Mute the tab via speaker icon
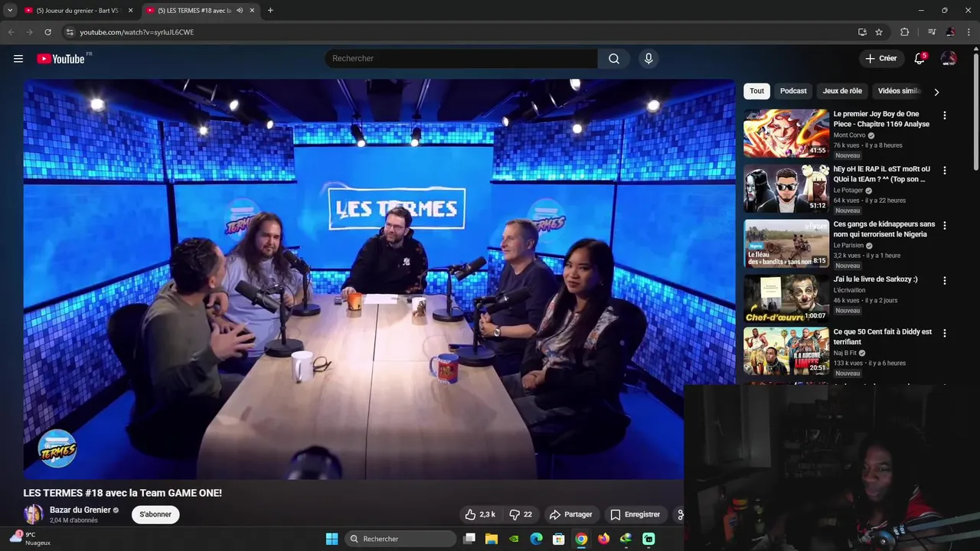Screen dimensions: 980x551 [x=240, y=11]
